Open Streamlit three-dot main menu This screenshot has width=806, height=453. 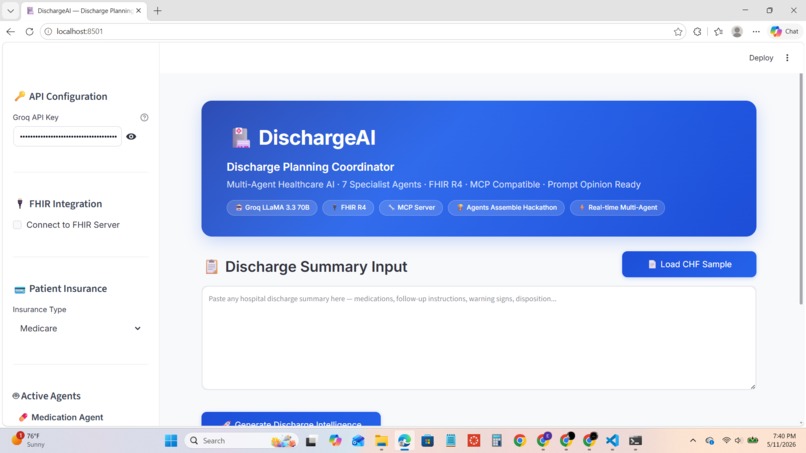[787, 58]
